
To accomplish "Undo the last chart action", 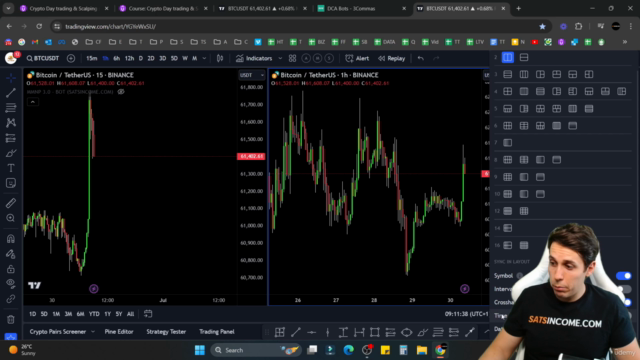I will tap(420, 58).
